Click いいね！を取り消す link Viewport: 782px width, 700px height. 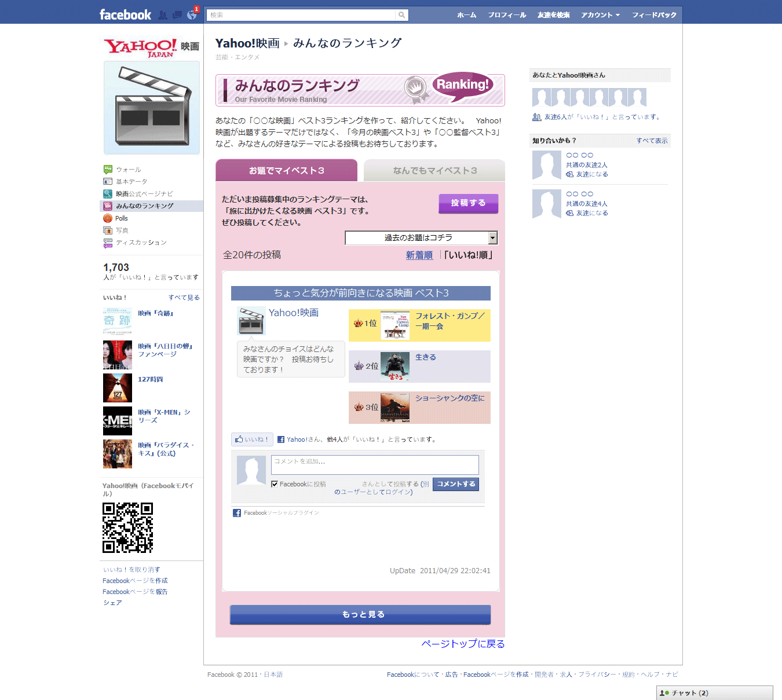tap(131, 570)
